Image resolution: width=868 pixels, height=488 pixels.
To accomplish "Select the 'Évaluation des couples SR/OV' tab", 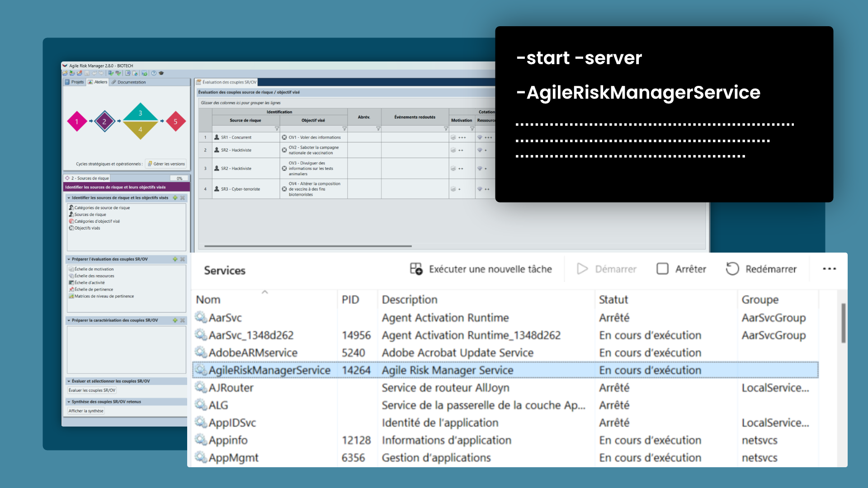I will pyautogui.click(x=226, y=82).
